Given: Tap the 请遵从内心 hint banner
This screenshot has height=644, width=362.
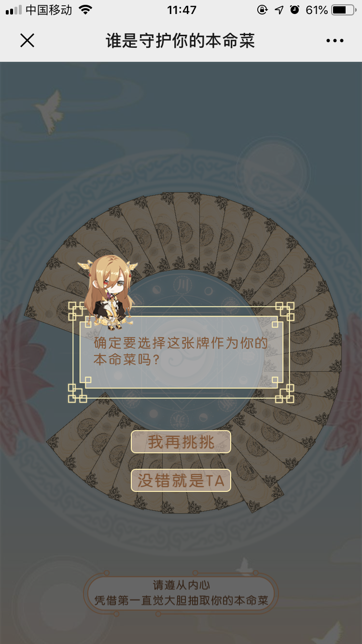Looking at the screenshot, I should [181, 593].
